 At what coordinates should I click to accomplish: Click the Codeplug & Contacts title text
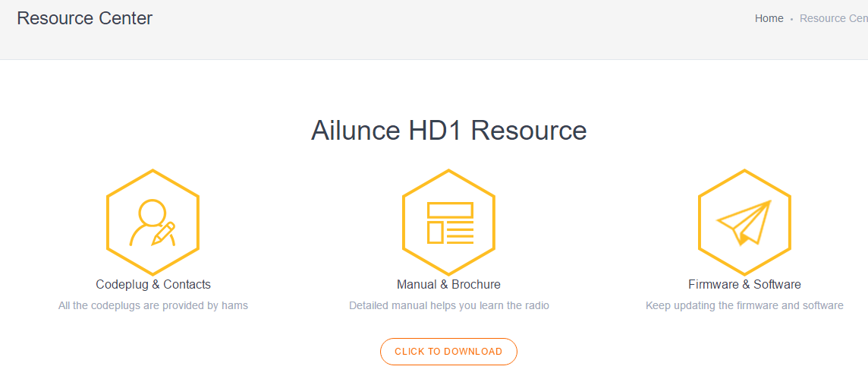coord(153,284)
